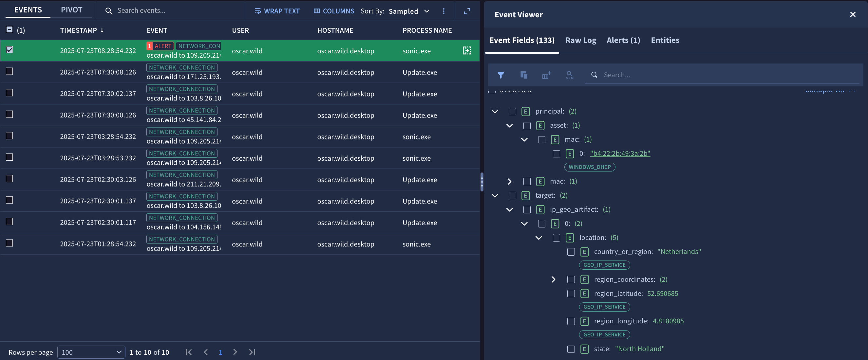868x360 pixels.
Task: Check the box next to the principal field
Action: point(512,111)
